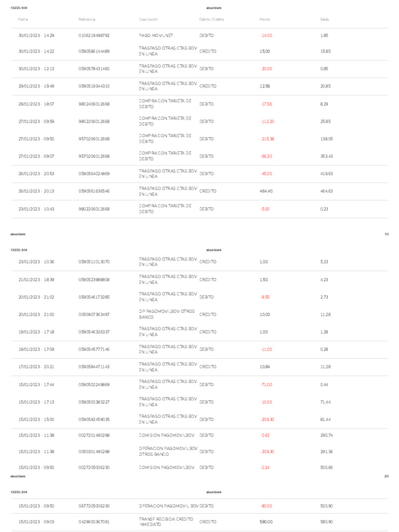
Task: Click the 464,40 credit amount
Action: [x=265, y=191]
